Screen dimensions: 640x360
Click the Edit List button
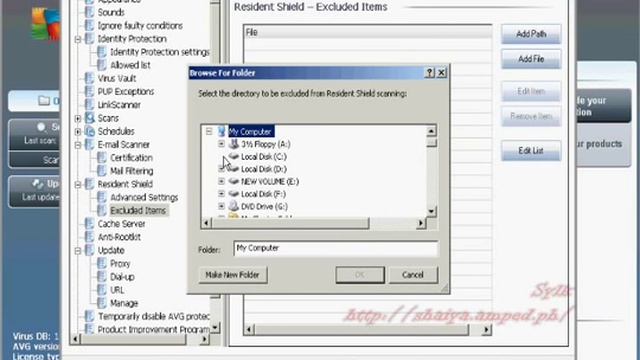531,151
